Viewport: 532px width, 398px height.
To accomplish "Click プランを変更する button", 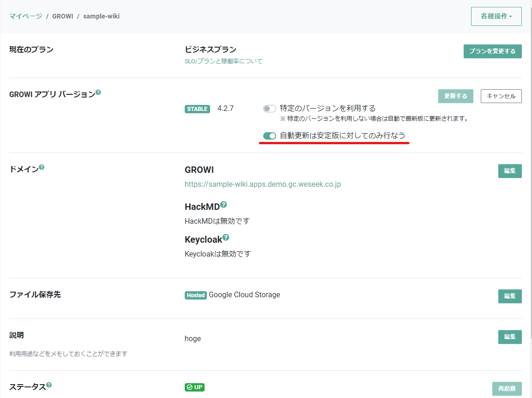I will pyautogui.click(x=492, y=51).
